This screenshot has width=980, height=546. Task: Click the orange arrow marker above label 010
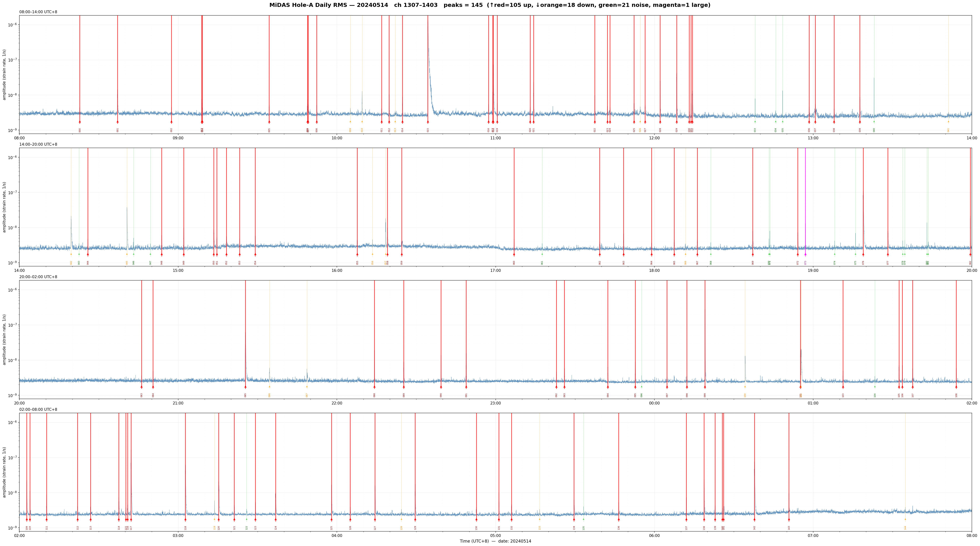click(x=362, y=122)
